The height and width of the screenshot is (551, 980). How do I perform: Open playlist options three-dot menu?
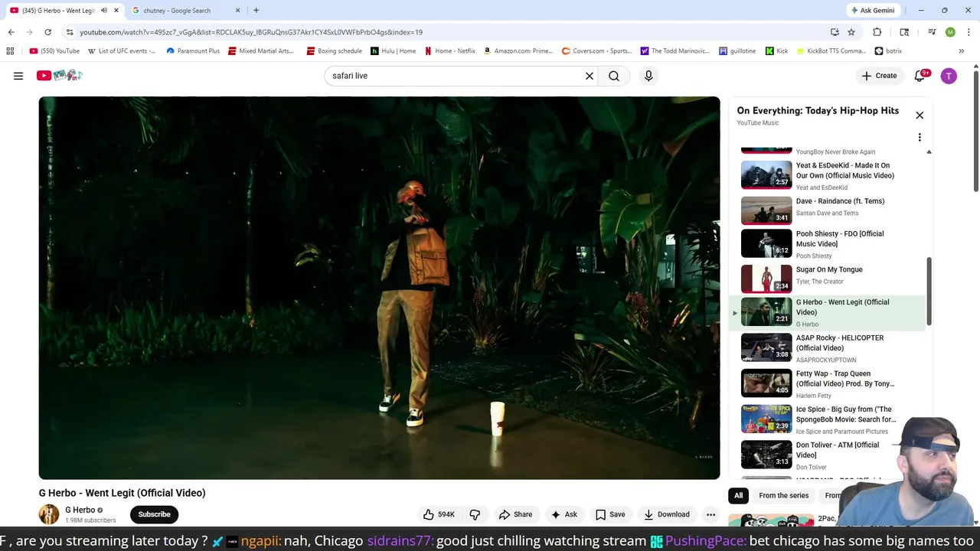click(920, 138)
